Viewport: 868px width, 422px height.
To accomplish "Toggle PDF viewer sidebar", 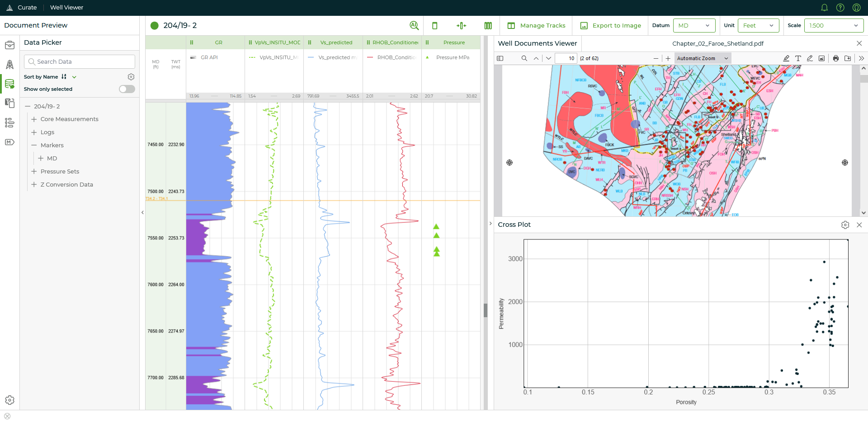I will coord(500,58).
